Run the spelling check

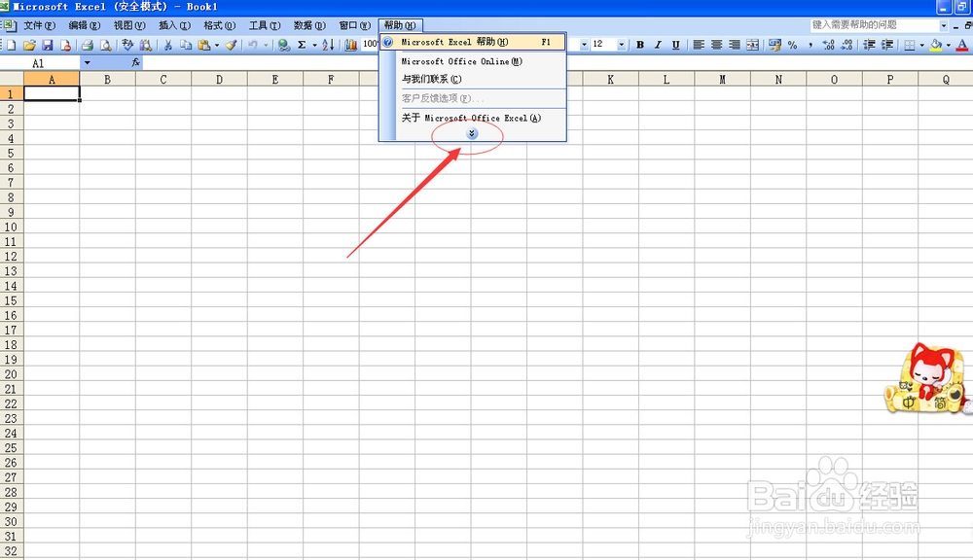click(127, 45)
